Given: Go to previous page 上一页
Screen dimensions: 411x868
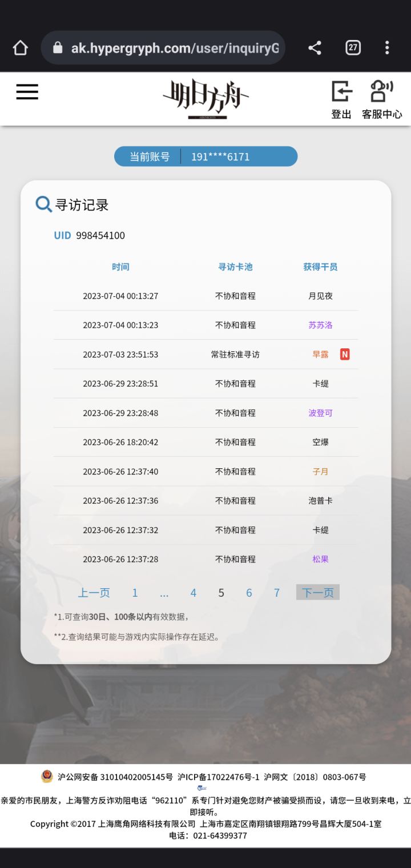Looking at the screenshot, I should 94,593.
